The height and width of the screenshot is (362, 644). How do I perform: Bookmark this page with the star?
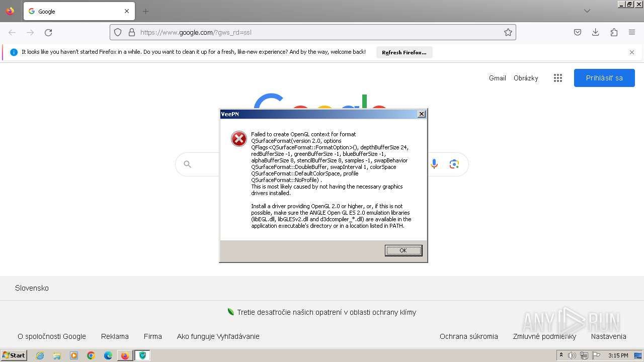click(508, 32)
